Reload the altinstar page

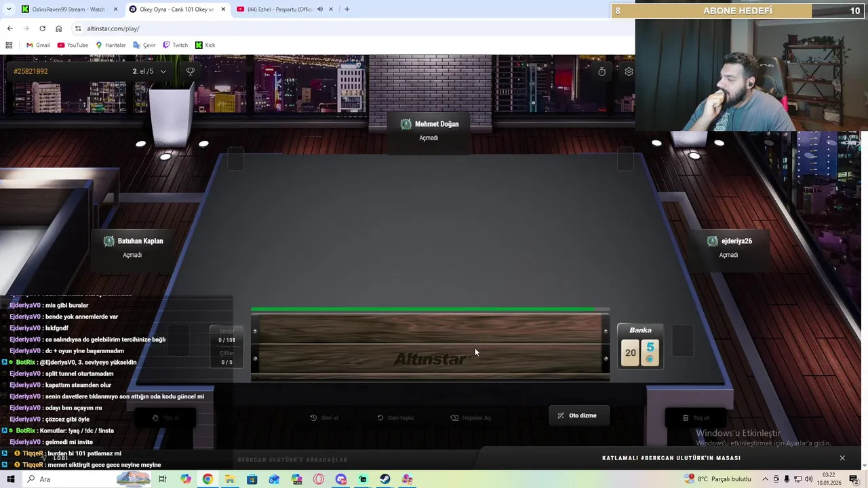(42, 28)
